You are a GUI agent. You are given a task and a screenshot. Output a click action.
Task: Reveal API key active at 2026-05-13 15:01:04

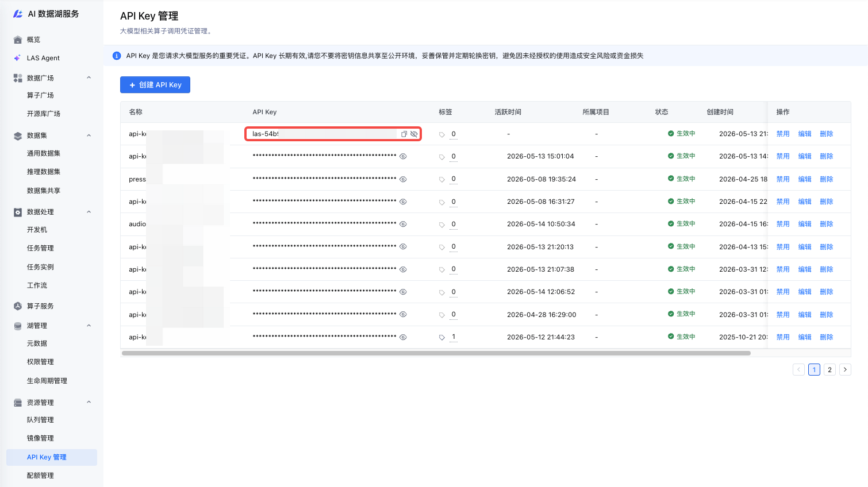pos(403,156)
